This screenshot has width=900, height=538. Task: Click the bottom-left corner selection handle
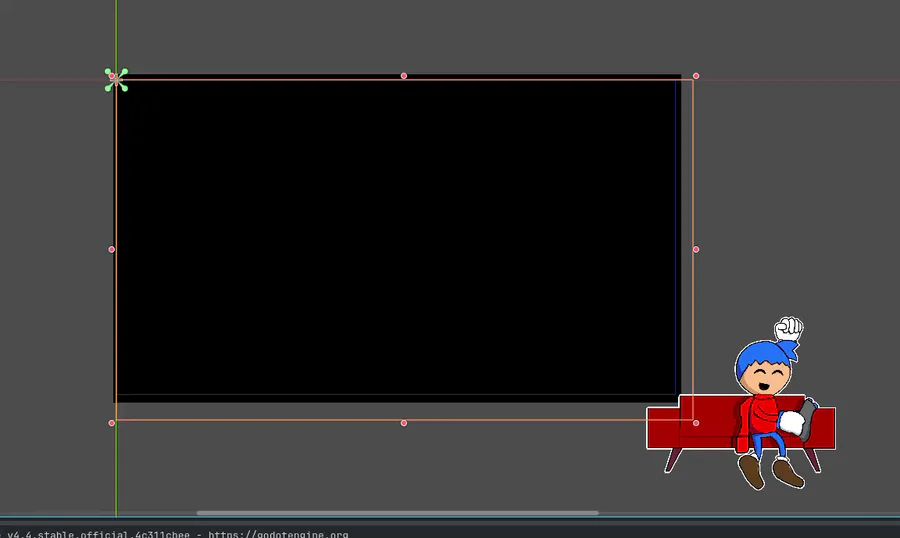[112, 423]
